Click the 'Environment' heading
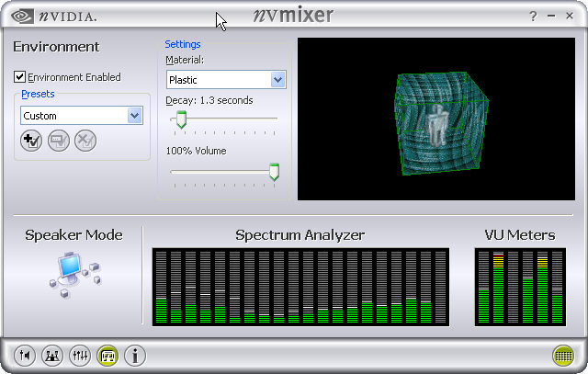 [x=56, y=47]
